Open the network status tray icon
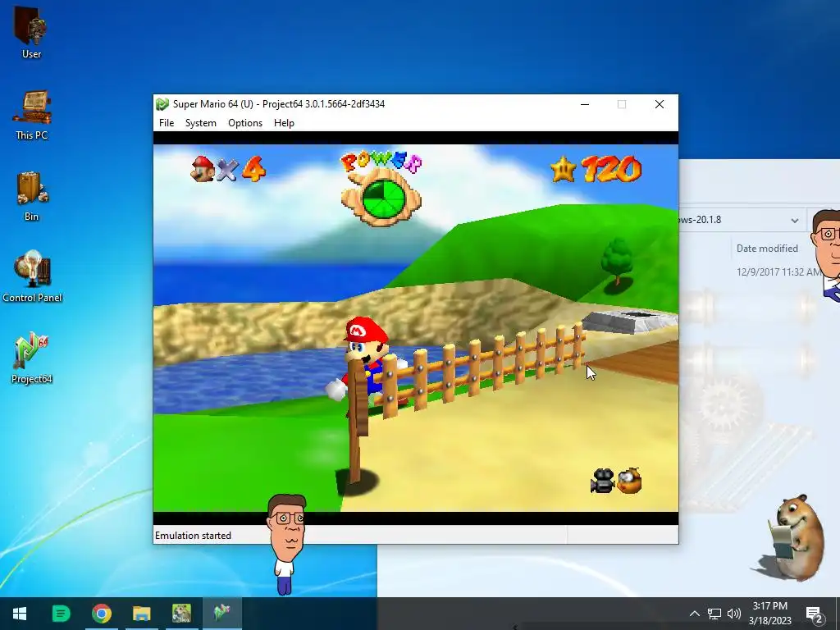 coord(714,614)
